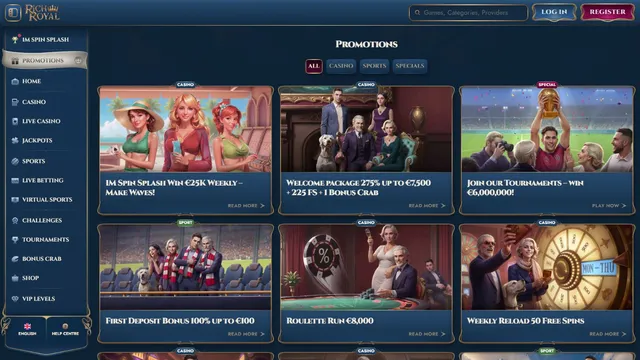
Task: Open the Home sidebar icon
Action: point(15,81)
